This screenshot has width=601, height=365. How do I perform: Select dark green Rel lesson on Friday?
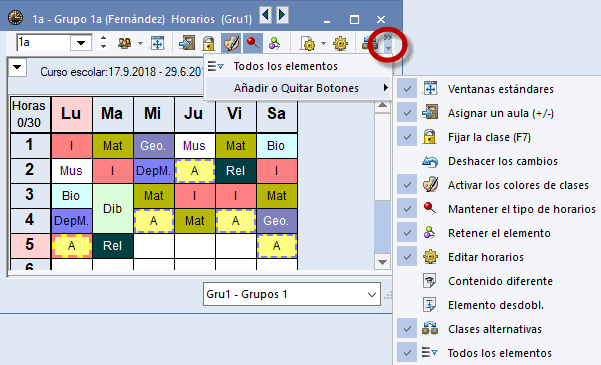click(235, 171)
